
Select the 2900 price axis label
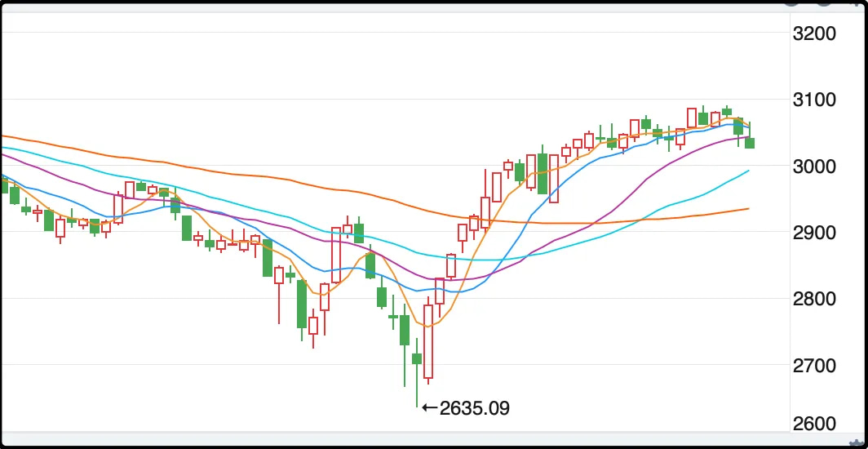coord(821,233)
